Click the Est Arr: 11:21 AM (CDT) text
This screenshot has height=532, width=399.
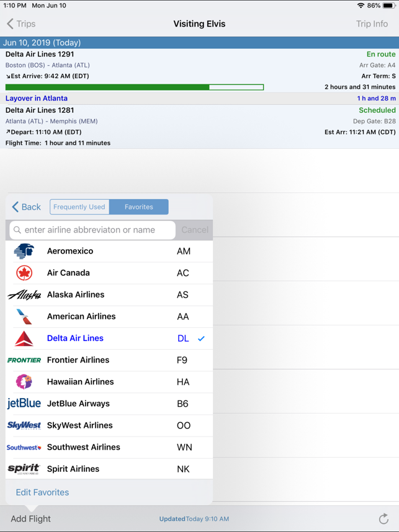coord(360,132)
